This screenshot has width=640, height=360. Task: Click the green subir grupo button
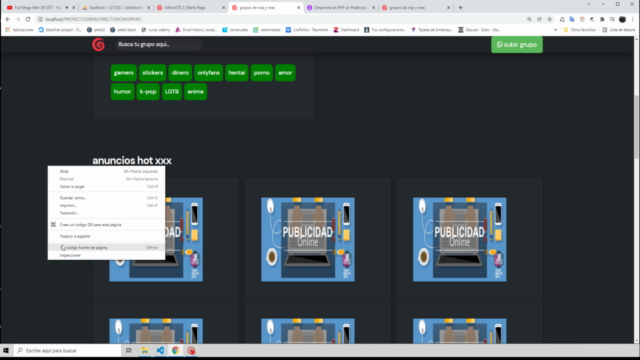click(517, 44)
